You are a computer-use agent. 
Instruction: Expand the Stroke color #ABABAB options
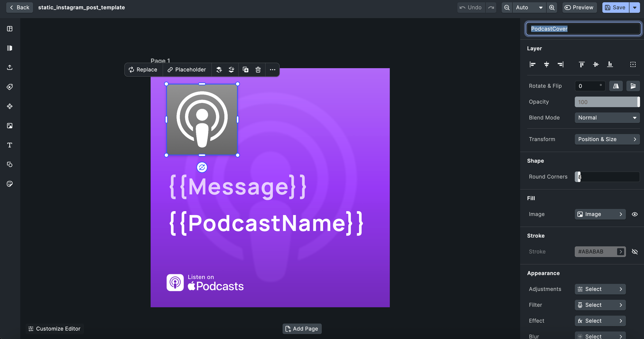coord(600,252)
